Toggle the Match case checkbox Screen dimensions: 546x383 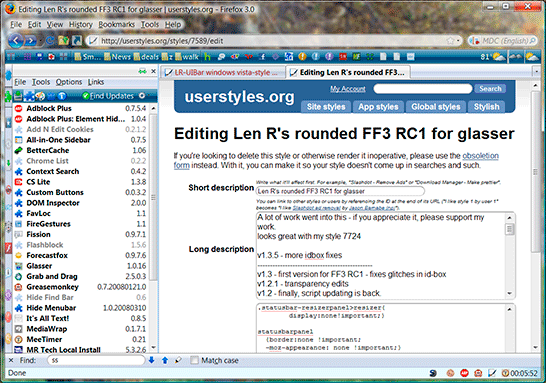click(194, 360)
